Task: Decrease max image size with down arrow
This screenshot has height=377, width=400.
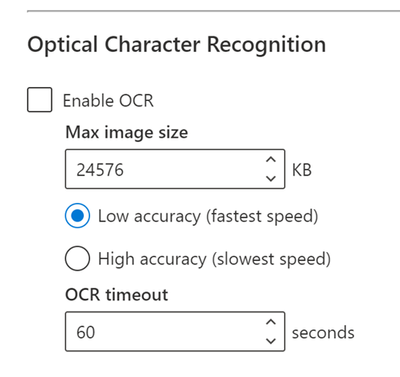Action: pos(271,178)
